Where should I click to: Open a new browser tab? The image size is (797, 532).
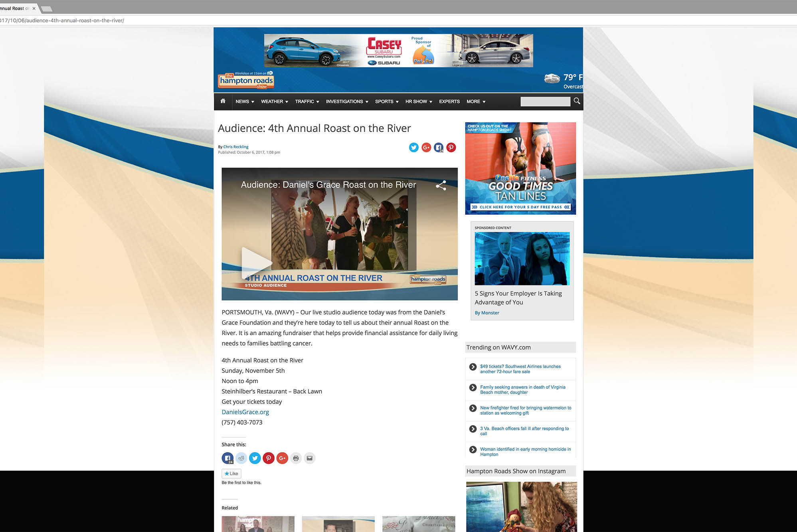47,9
